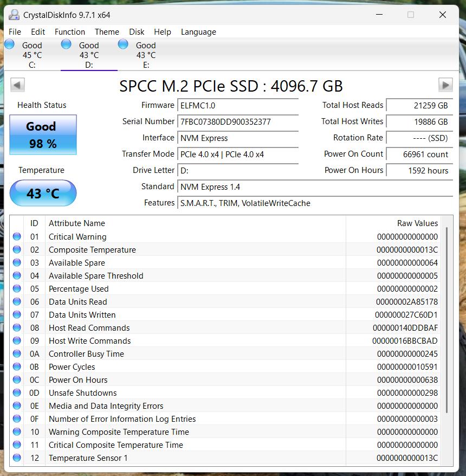The width and height of the screenshot is (466, 476).
Task: Click the Raw Values column header
Action: pyautogui.click(x=393, y=223)
